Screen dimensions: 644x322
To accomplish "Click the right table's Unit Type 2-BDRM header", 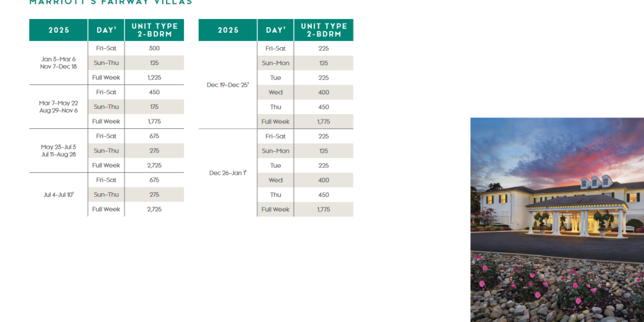I will coord(324,30).
